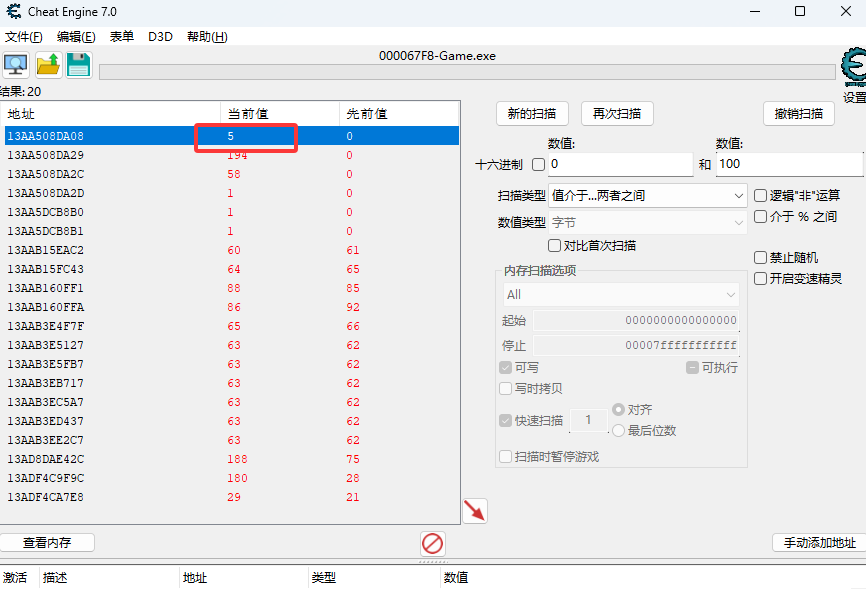Open the 表单 menu
Viewport: 866px width, 589px height.
122,37
